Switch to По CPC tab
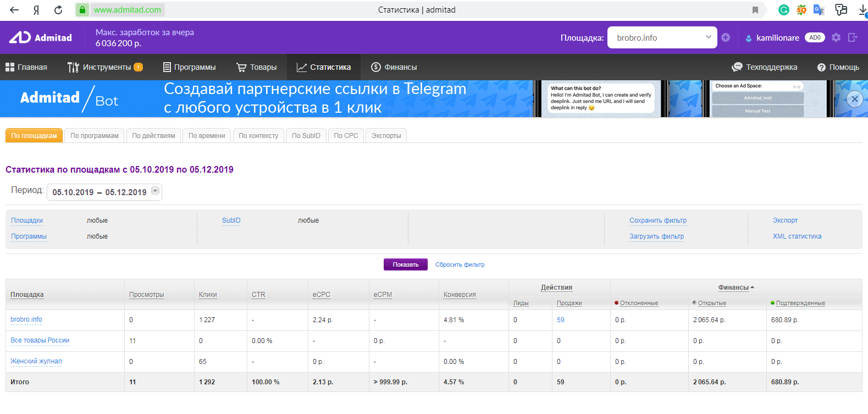This screenshot has width=868, height=414. (x=346, y=136)
